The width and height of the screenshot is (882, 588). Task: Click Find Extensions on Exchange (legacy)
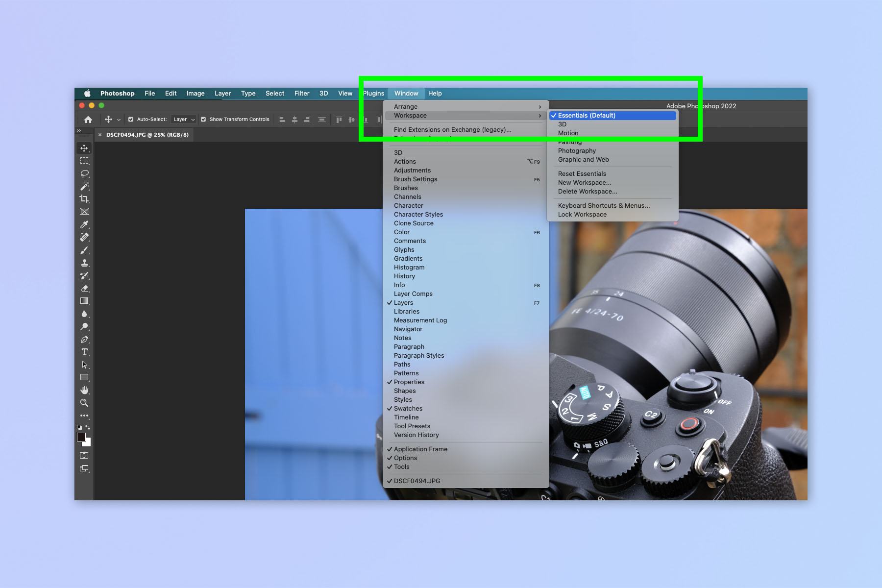452,130
